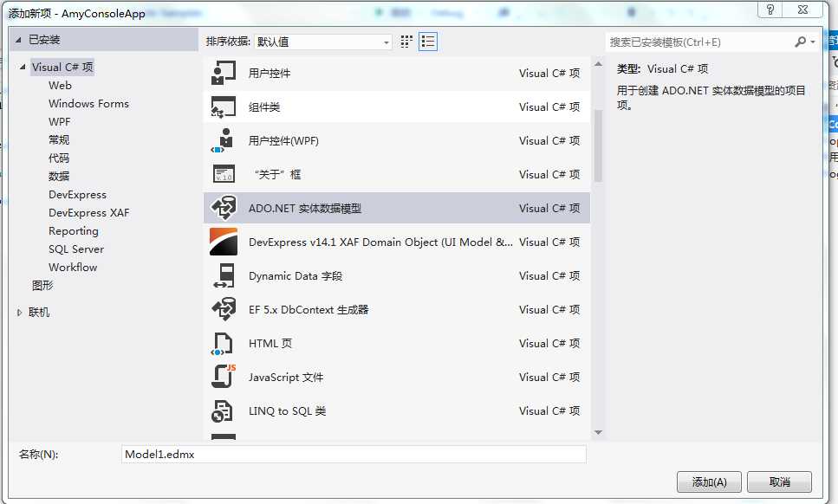
Task: Click the search magnifier icon
Action: [800, 42]
